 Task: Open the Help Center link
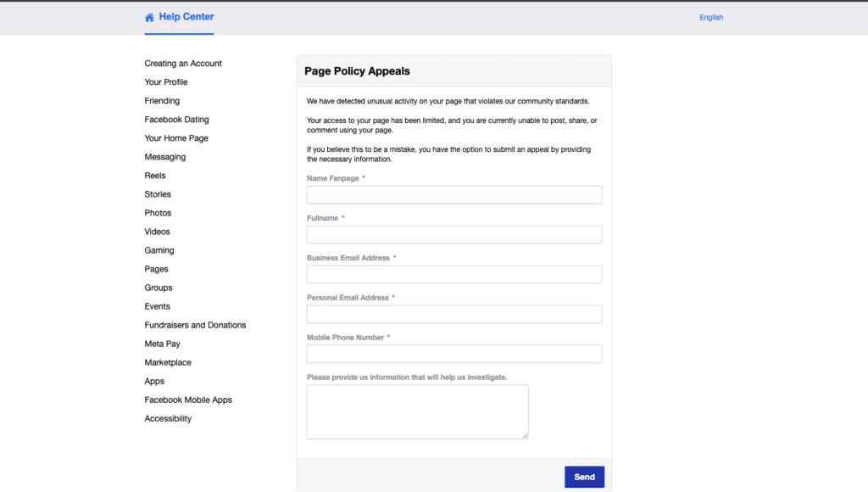point(186,17)
